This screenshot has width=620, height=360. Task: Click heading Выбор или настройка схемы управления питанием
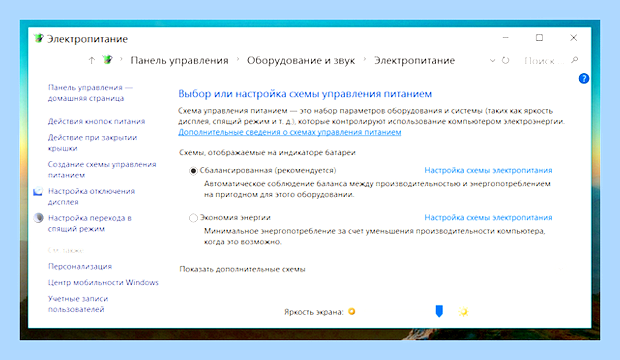tap(305, 94)
